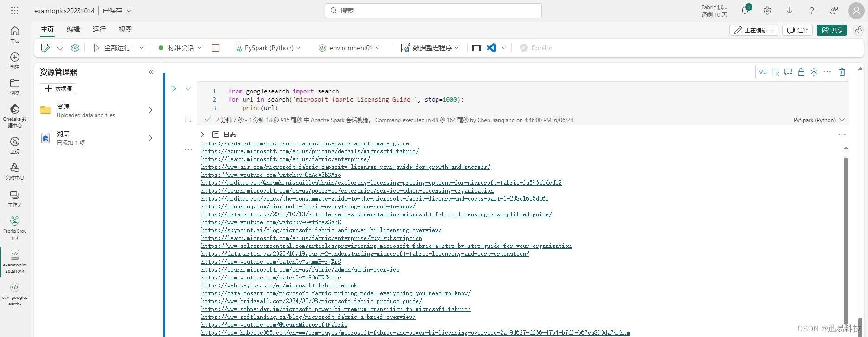Open the 实时中心 real-time hub icon
This screenshot has width=868, height=337.
click(x=15, y=171)
